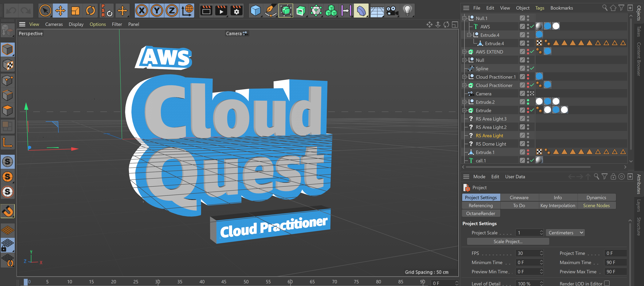This screenshot has width=644, height=286.
Task: Open Edit Render Settings gear clapperboard
Action: click(236, 11)
